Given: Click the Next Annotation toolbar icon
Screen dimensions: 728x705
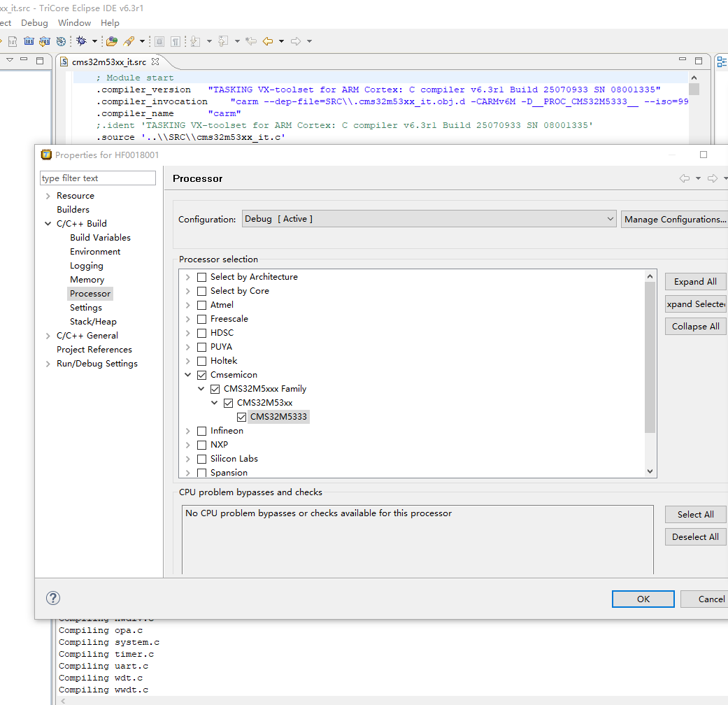Looking at the screenshot, I should pos(196,41).
